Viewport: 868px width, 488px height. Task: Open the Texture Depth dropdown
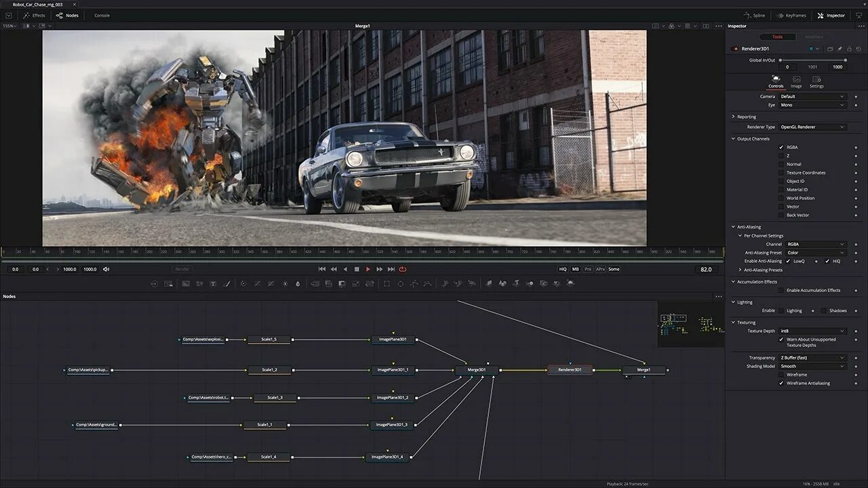tap(812, 331)
